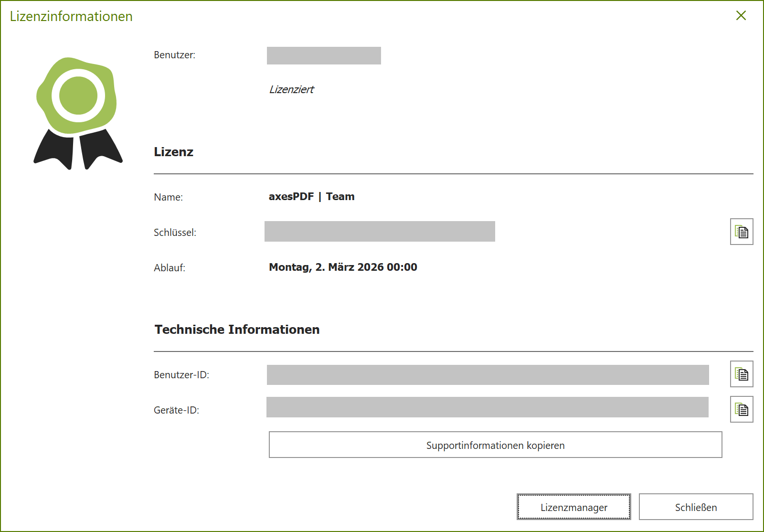Close the Lizenzinformationen dialog with X

pos(741,15)
